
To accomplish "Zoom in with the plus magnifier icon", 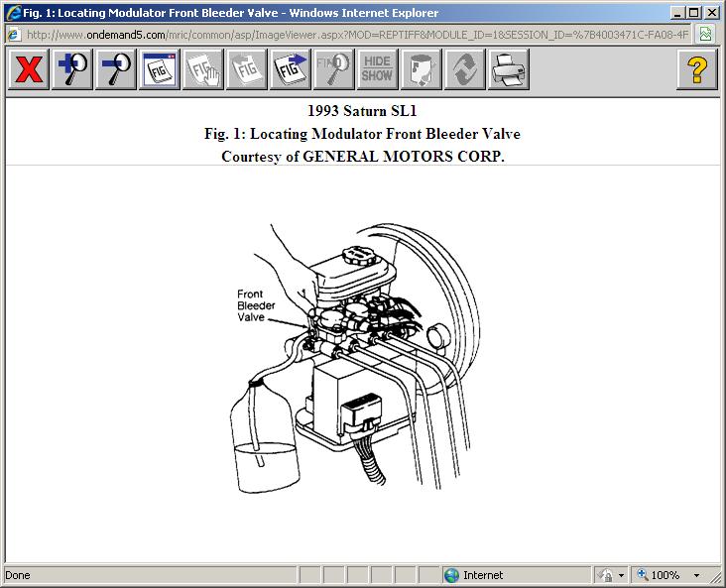I will tap(72, 69).
